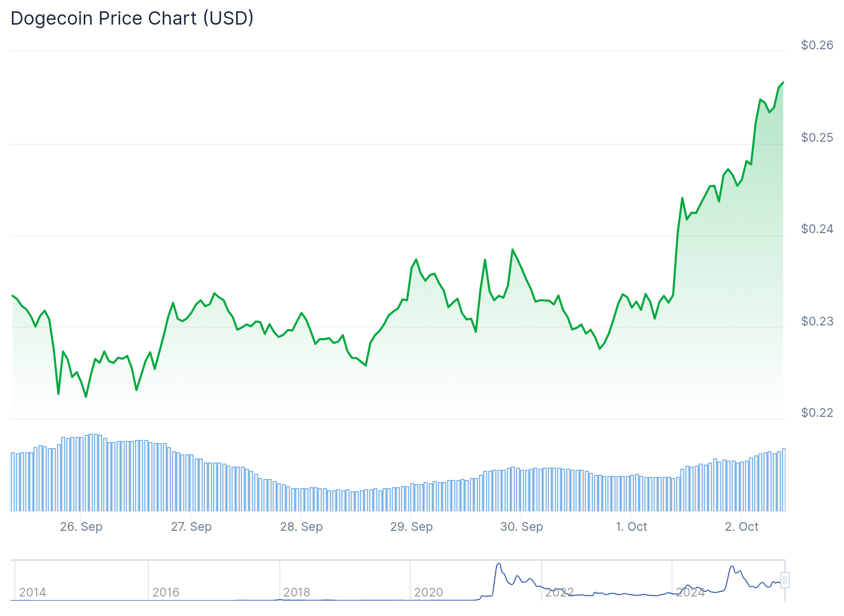Click the "27. Sep" date axis label
The height and width of the screenshot is (616, 844).
pyautogui.click(x=191, y=527)
